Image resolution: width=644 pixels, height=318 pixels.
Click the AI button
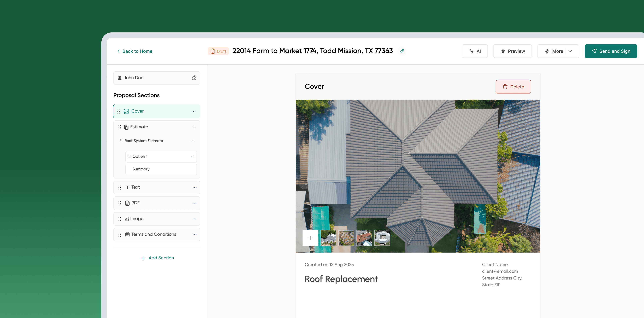pyautogui.click(x=474, y=51)
